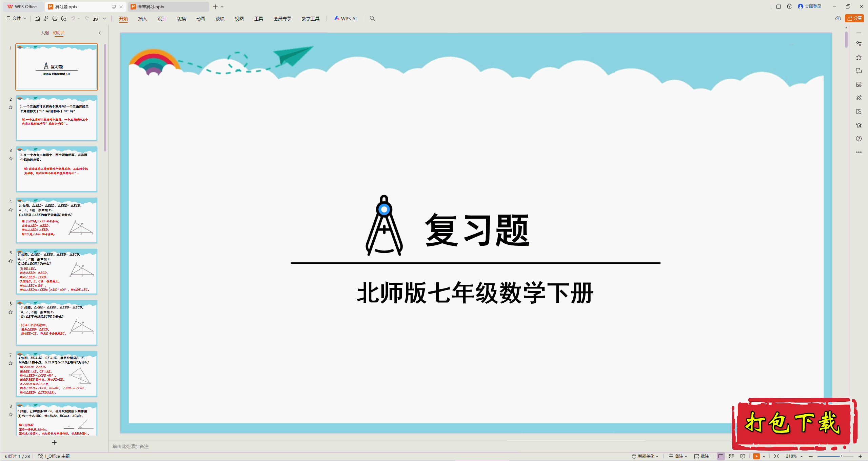This screenshot has height=461, width=868.
Task: Open more options ellipsis in right sidebar
Action: (859, 152)
